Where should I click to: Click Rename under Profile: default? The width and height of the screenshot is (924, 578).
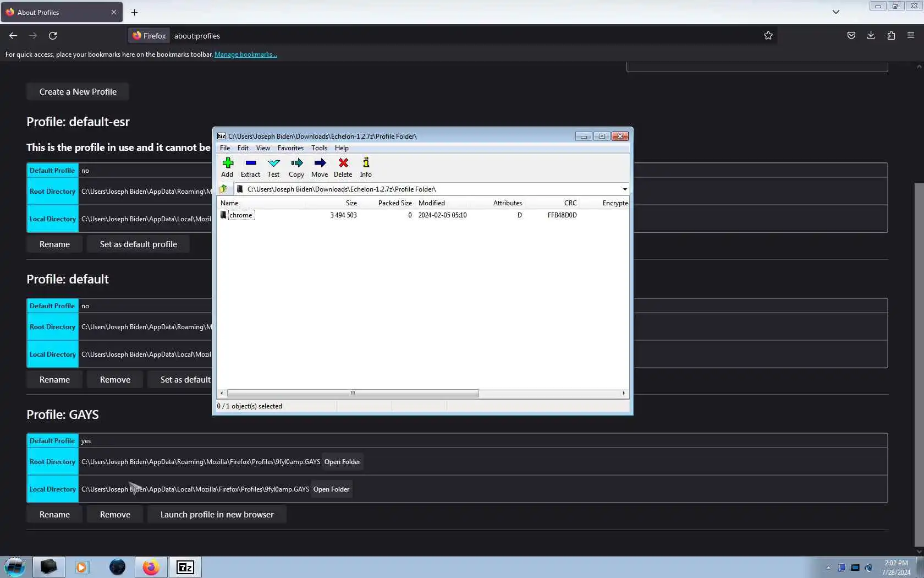(54, 380)
